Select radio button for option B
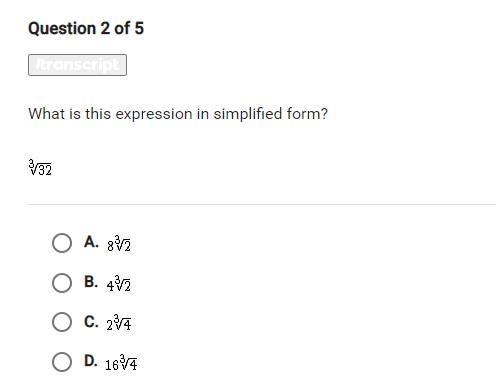 [62, 283]
